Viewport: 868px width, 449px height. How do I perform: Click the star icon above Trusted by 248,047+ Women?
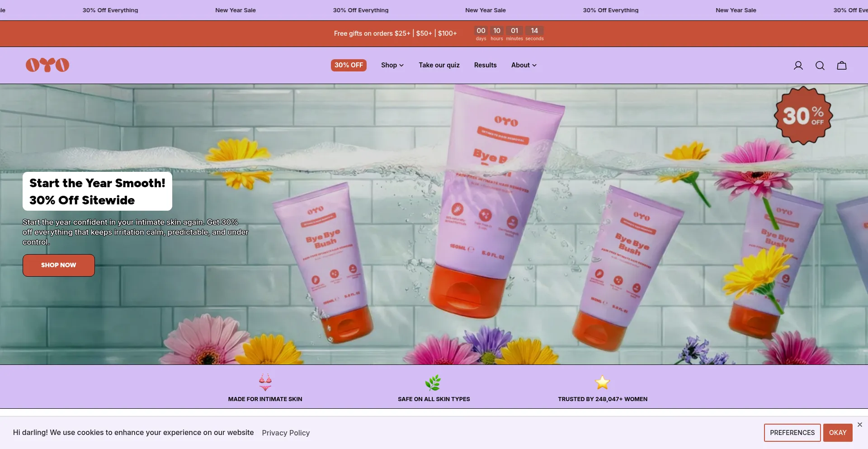(602, 383)
